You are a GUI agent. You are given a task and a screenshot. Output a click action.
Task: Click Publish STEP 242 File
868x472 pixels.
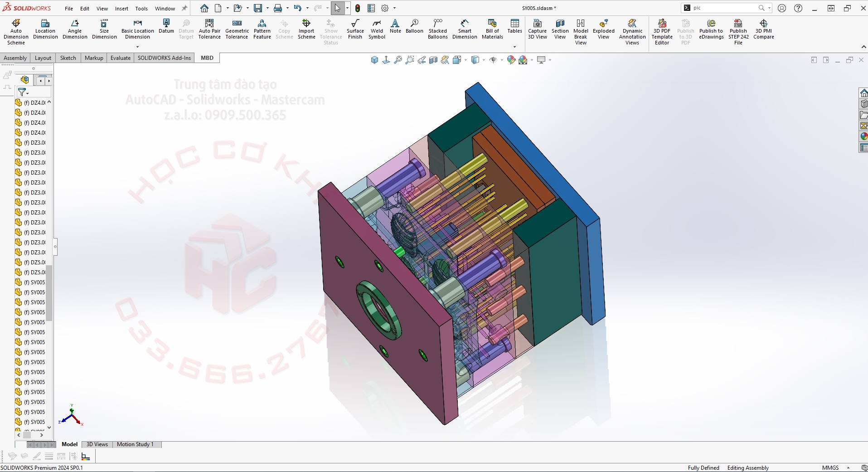click(x=738, y=32)
